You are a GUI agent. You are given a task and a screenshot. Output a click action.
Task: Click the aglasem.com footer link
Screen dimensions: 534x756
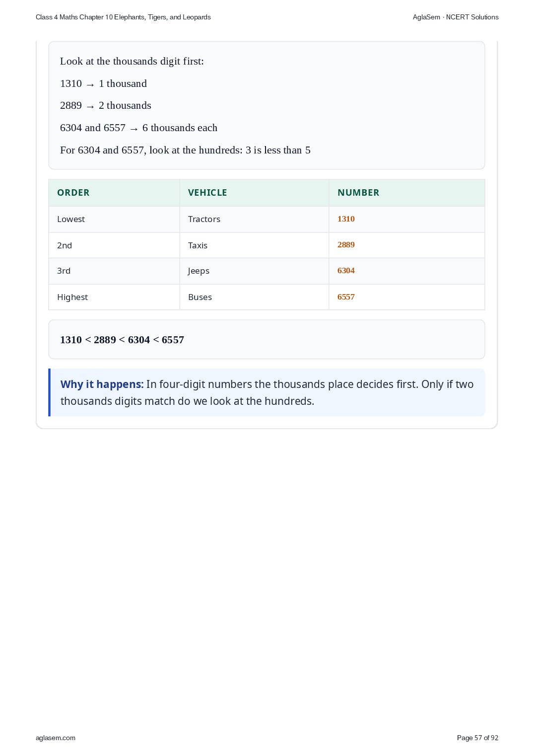(56, 738)
